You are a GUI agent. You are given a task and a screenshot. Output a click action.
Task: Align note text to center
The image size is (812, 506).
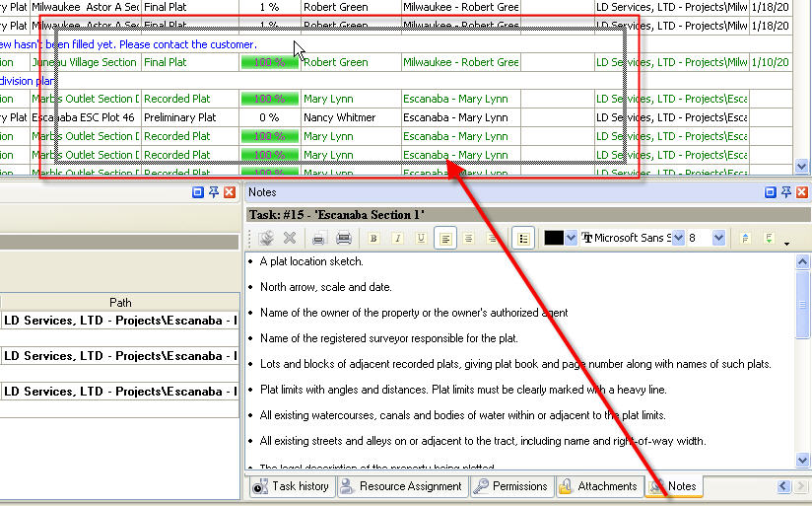(x=468, y=238)
